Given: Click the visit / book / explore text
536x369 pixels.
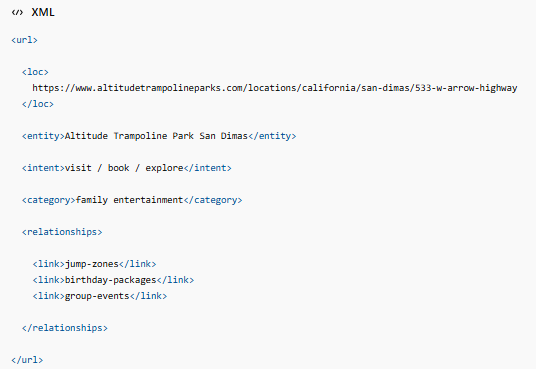Looking at the screenshot, I should (124, 168).
